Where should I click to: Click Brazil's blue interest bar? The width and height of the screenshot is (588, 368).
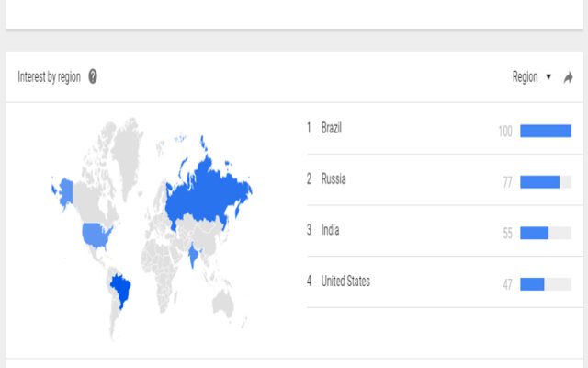point(546,131)
